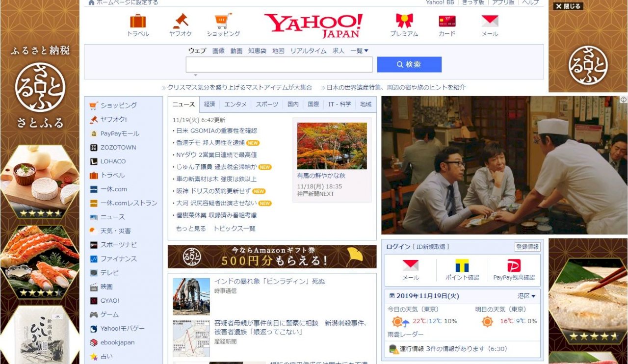
Task: Open the プレミアム ribbon icon
Action: pos(404,21)
